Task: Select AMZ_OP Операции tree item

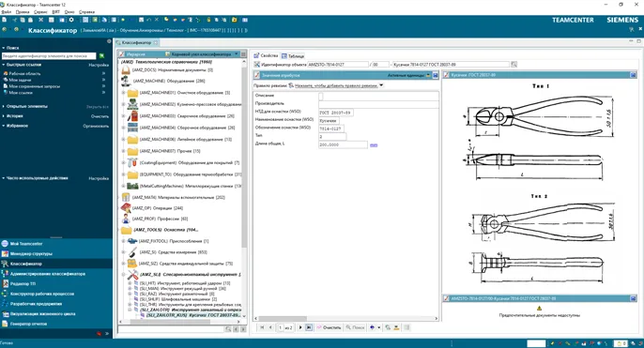Action: tap(158, 208)
